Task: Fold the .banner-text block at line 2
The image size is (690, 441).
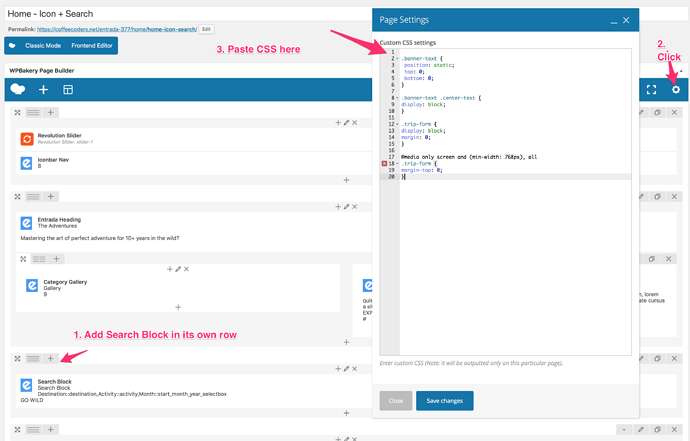Action: [397, 59]
